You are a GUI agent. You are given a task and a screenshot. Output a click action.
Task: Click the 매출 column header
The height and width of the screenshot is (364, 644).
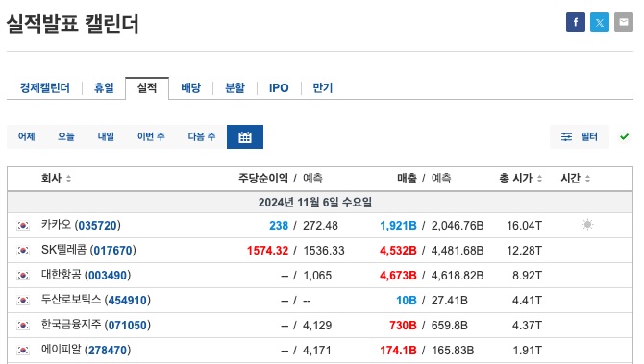(x=407, y=179)
